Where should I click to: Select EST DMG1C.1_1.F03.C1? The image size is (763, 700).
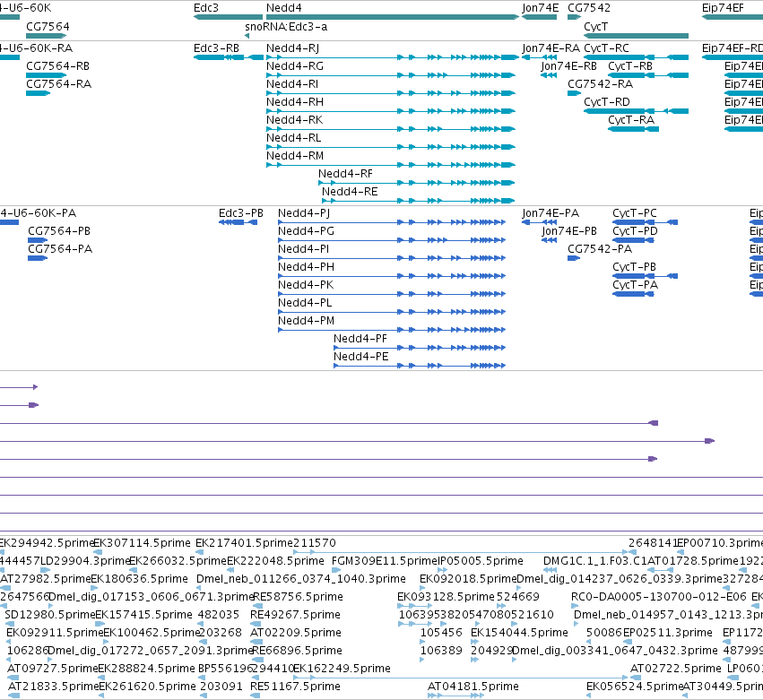[595, 561]
